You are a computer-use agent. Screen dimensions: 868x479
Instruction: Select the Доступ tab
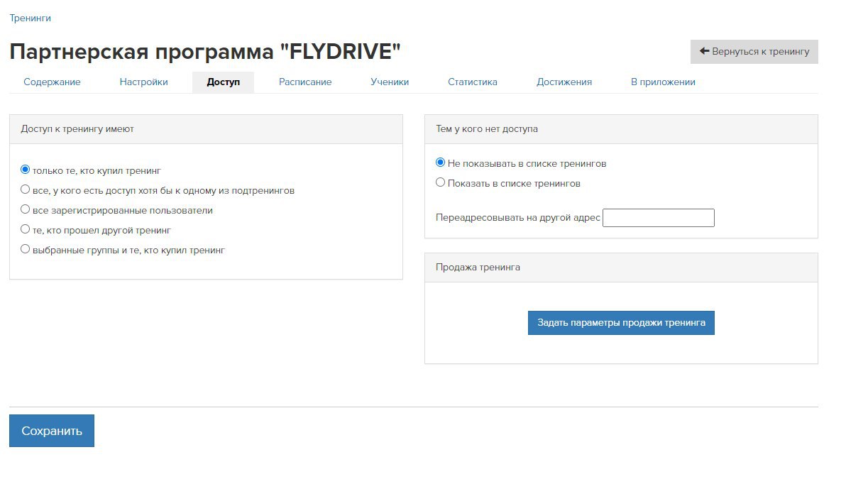point(223,82)
